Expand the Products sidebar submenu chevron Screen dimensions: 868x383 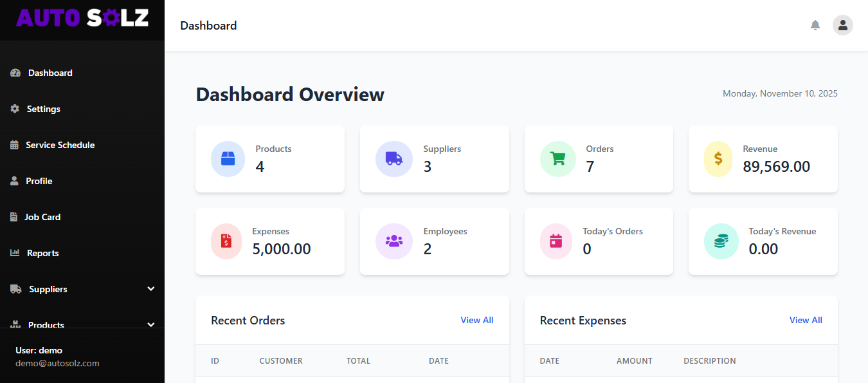(151, 324)
